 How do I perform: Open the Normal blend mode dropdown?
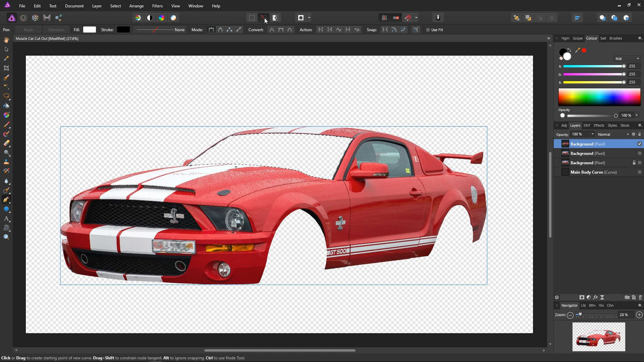click(x=613, y=134)
